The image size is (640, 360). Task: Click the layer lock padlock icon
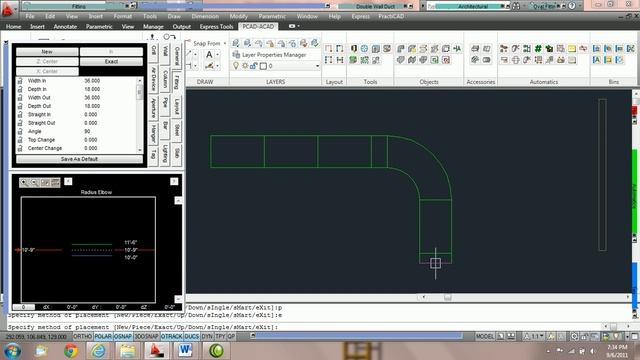click(x=253, y=66)
